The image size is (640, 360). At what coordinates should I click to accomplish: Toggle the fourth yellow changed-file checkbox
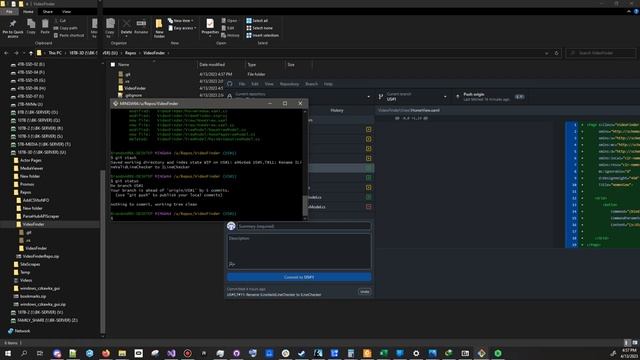[369, 158]
